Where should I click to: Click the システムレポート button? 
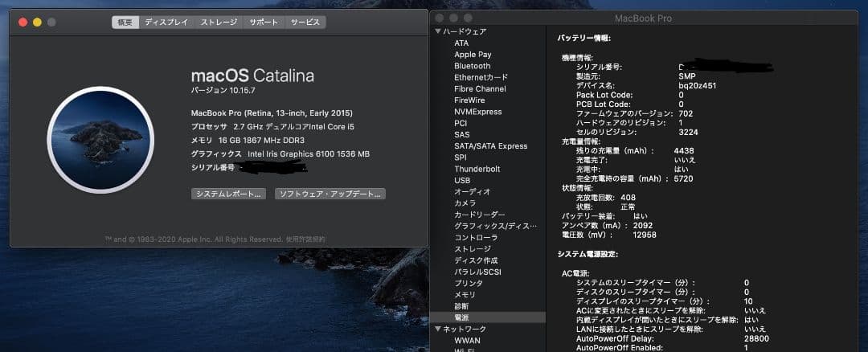[228, 194]
